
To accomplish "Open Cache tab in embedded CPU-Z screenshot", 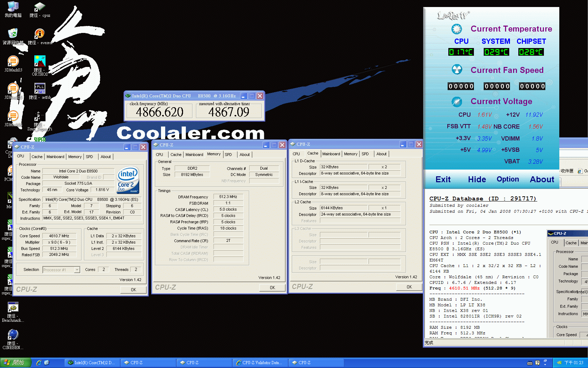I will pyautogui.click(x=571, y=243).
